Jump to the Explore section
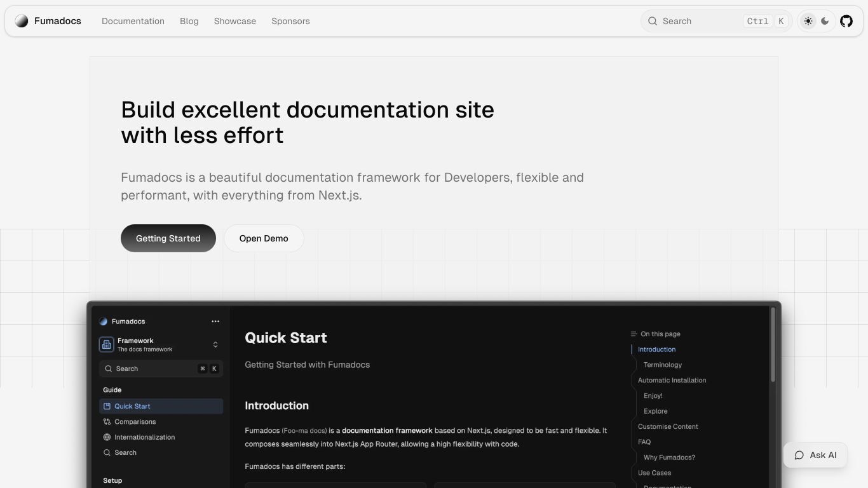This screenshot has width=868, height=488. 655,411
